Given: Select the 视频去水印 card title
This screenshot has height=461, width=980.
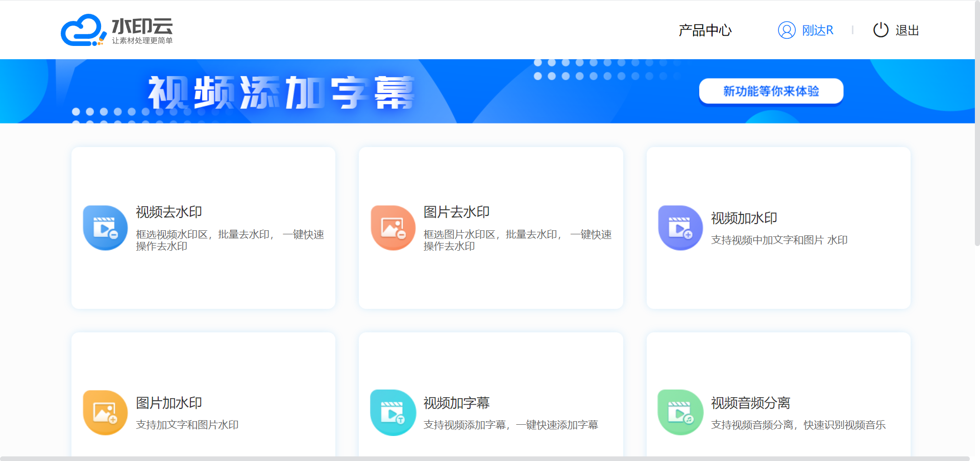Looking at the screenshot, I should [x=169, y=212].
